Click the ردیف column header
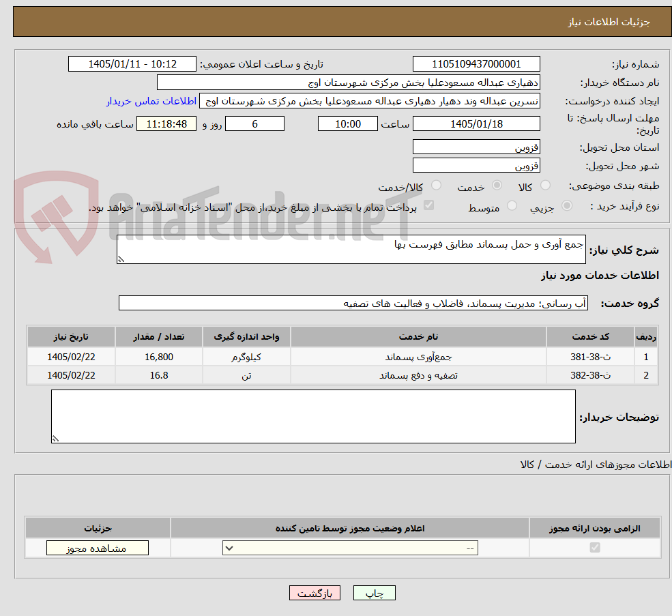The height and width of the screenshot is (616, 672). tap(646, 337)
